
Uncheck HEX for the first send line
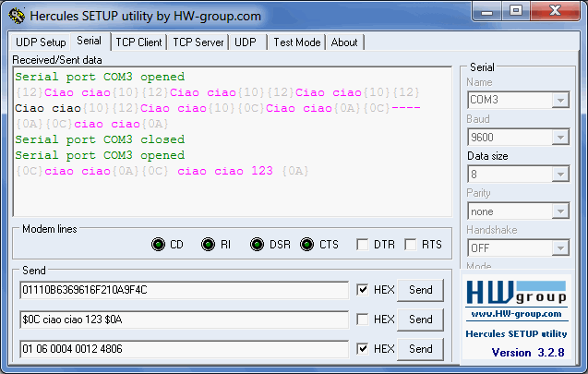tap(363, 290)
